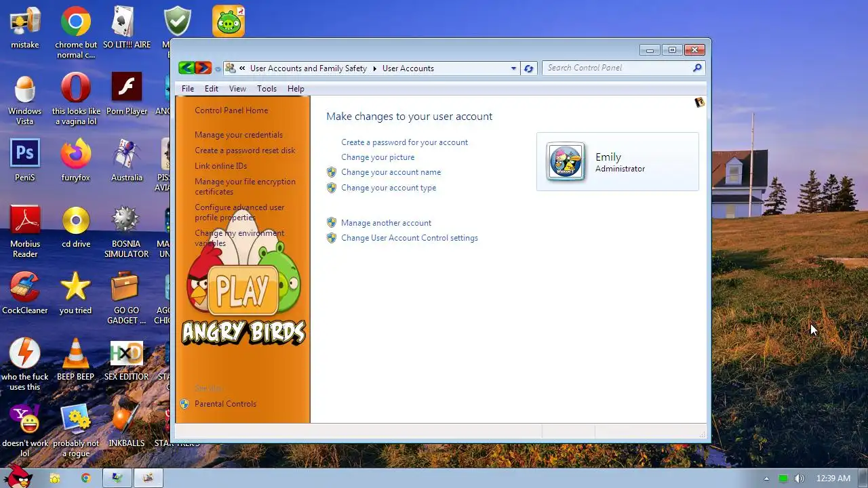868x488 pixels.
Task: Expand the address bar history dropdown
Action: (513, 68)
